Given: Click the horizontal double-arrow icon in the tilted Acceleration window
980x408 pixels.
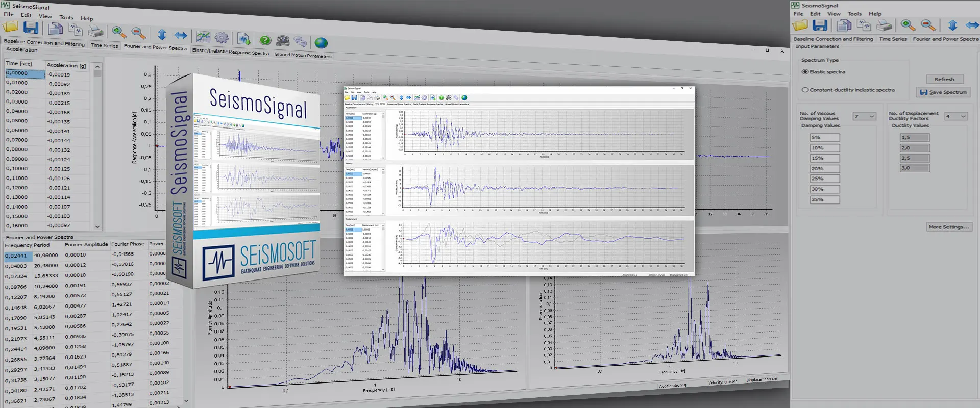Looking at the screenshot, I should tap(181, 35).
